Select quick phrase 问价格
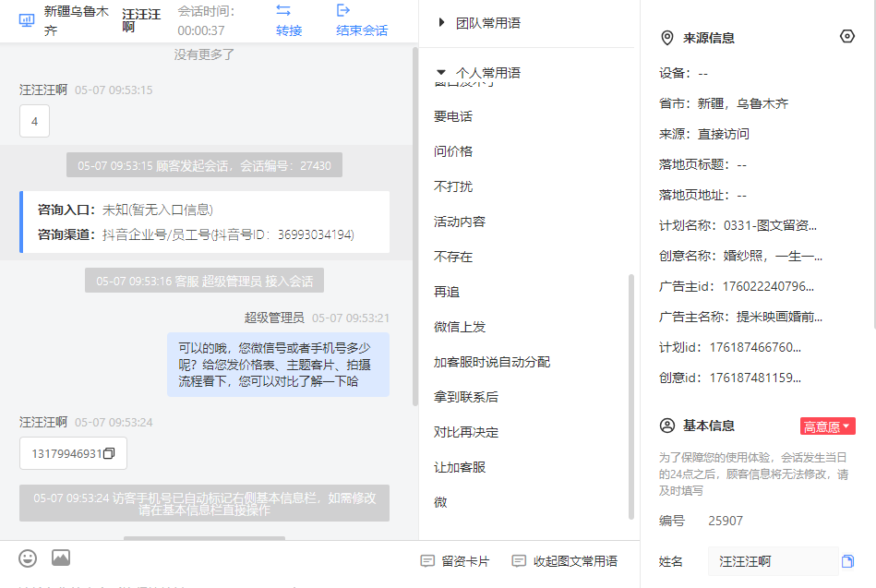 453,151
